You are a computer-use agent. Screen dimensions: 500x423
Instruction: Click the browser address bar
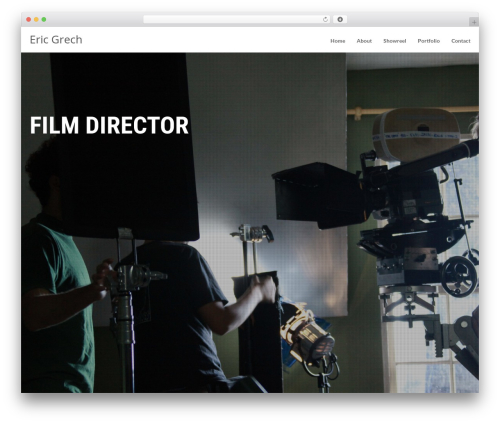[x=237, y=19]
